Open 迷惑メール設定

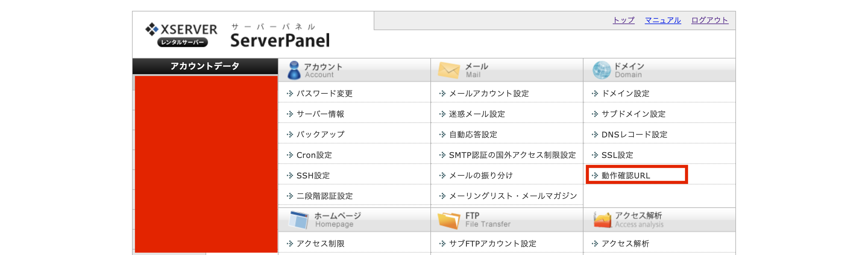point(477,114)
